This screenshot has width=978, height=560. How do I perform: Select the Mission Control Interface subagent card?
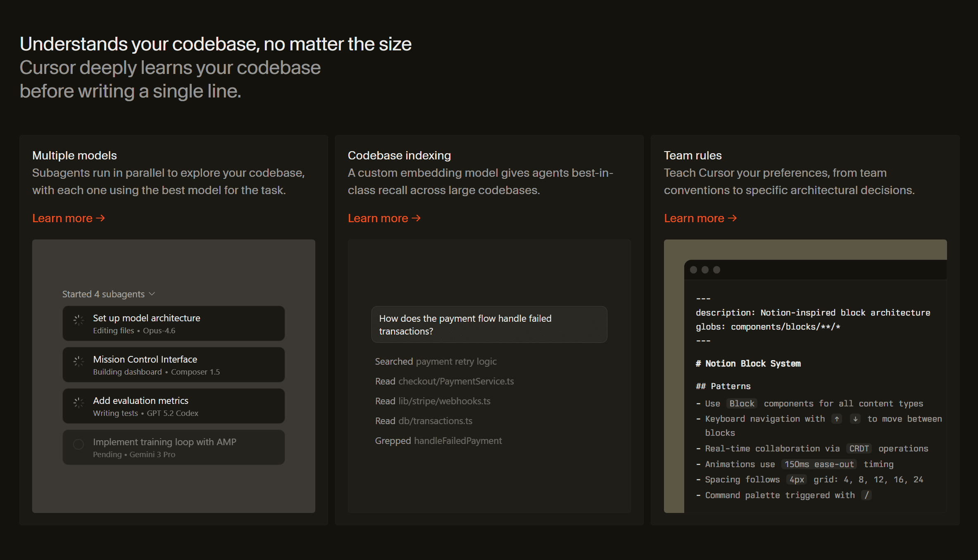tap(174, 365)
